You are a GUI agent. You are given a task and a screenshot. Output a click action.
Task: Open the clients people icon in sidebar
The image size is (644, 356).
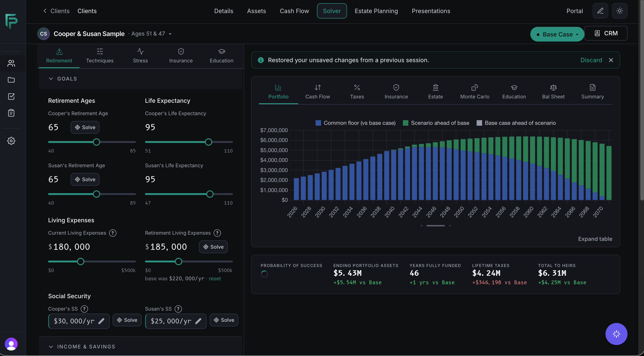pos(11,63)
